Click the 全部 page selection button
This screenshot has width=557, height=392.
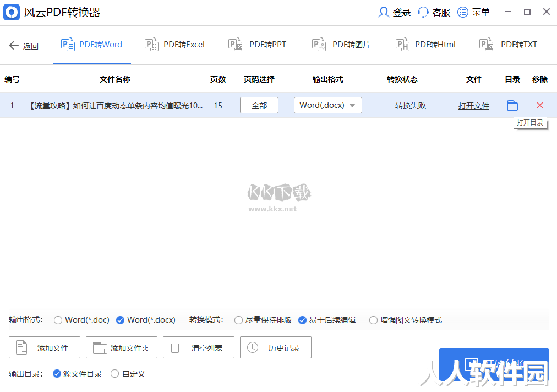click(259, 105)
